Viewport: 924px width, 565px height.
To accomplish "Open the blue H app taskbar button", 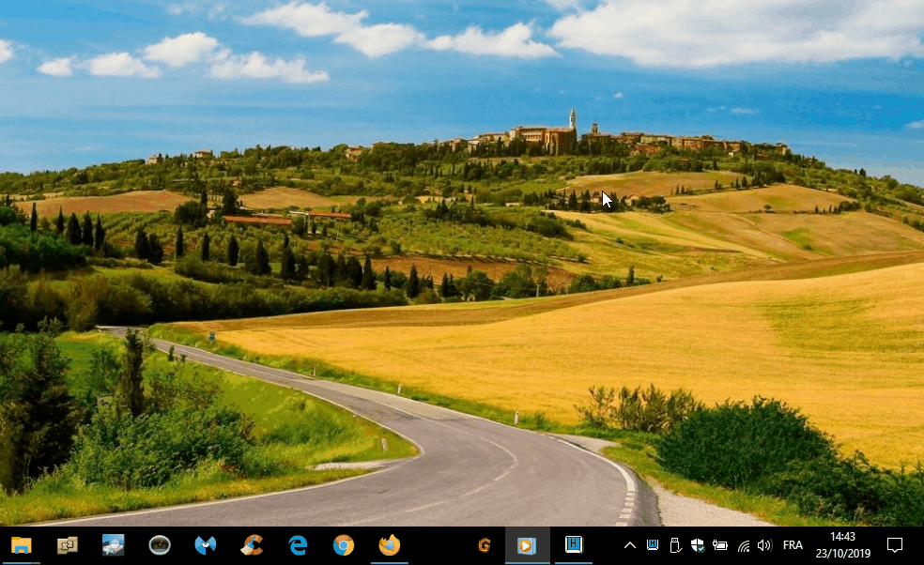I will pyautogui.click(x=574, y=545).
